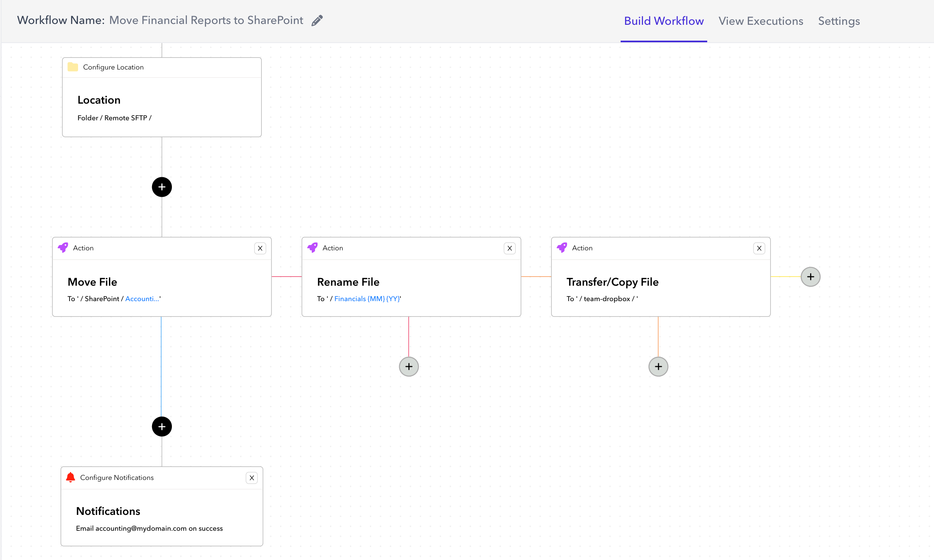Click the red bell icon on Notifications card
The width and height of the screenshot is (934, 560).
pyautogui.click(x=70, y=477)
